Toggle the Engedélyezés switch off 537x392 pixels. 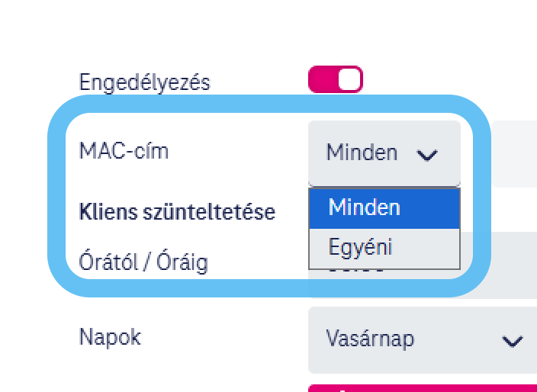[336, 80]
